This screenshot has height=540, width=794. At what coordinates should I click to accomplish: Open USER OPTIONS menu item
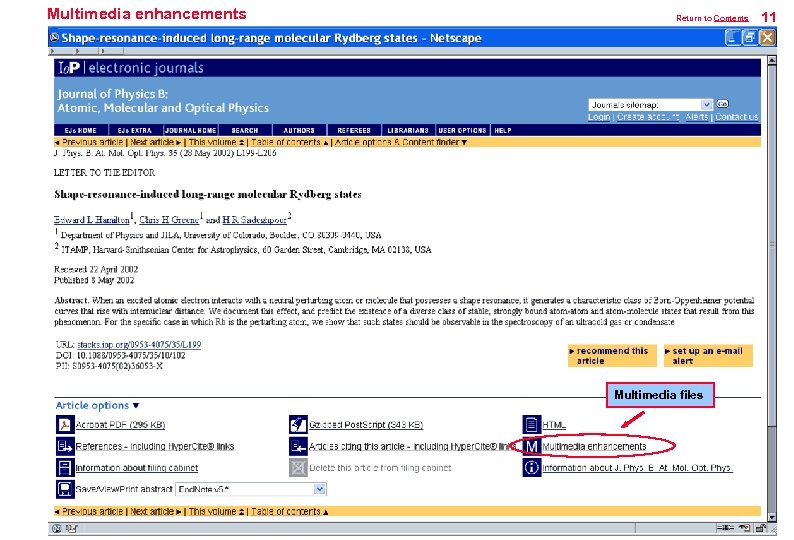(462, 130)
